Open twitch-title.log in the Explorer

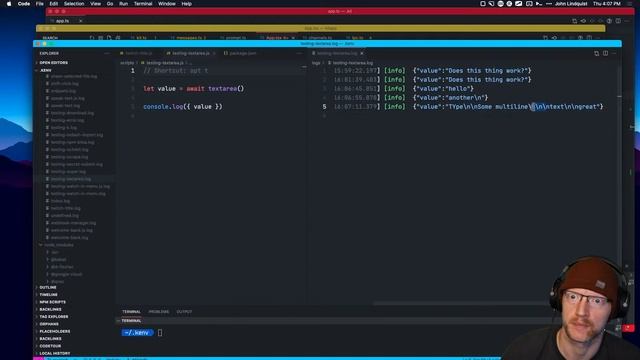65,208
